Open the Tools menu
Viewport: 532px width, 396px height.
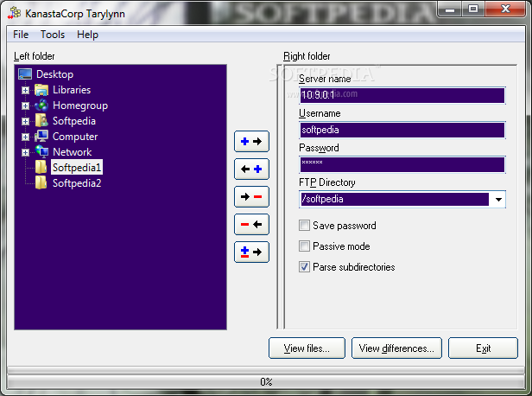point(53,35)
